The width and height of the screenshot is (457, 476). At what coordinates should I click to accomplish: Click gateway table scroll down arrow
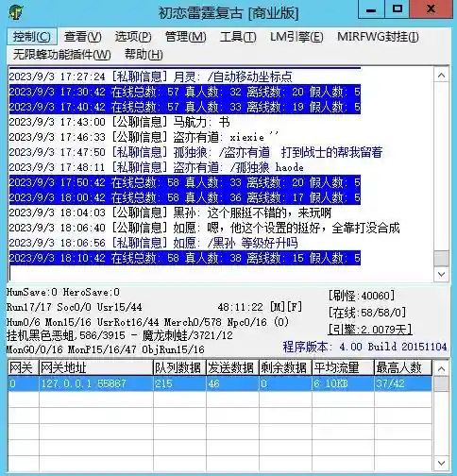point(441,464)
